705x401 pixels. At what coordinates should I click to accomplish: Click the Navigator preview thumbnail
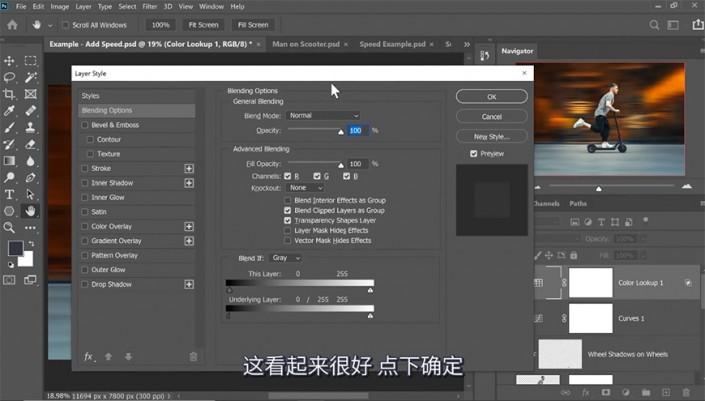coord(609,119)
